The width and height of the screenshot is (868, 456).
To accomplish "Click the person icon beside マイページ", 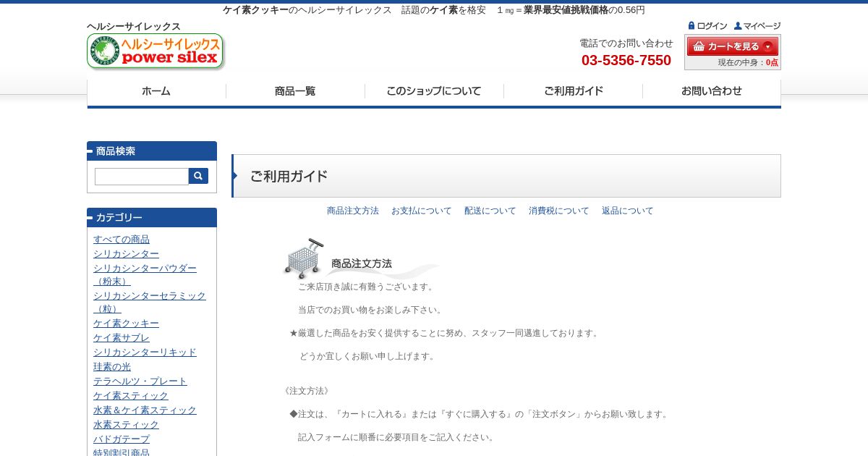I will point(738,25).
